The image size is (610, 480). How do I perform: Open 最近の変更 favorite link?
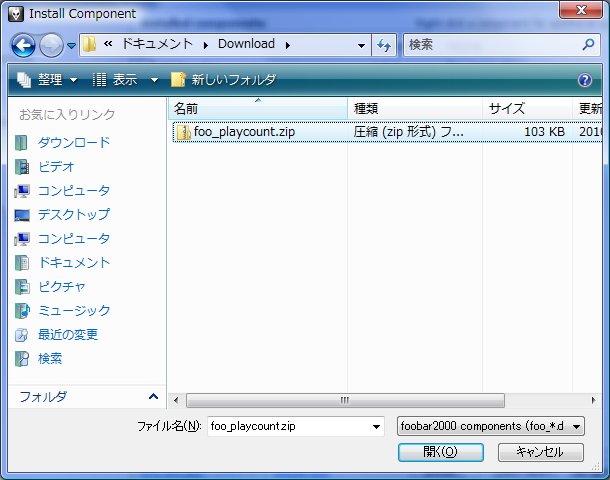coord(68,335)
